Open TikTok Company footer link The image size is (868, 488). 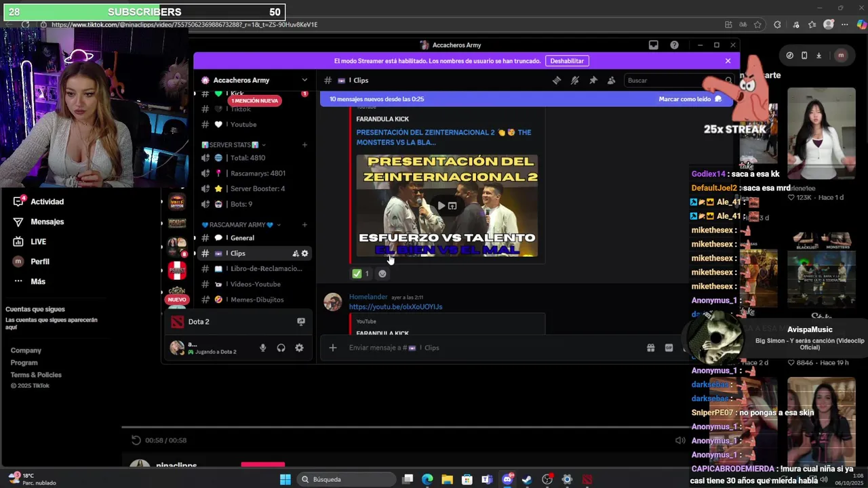coord(26,350)
